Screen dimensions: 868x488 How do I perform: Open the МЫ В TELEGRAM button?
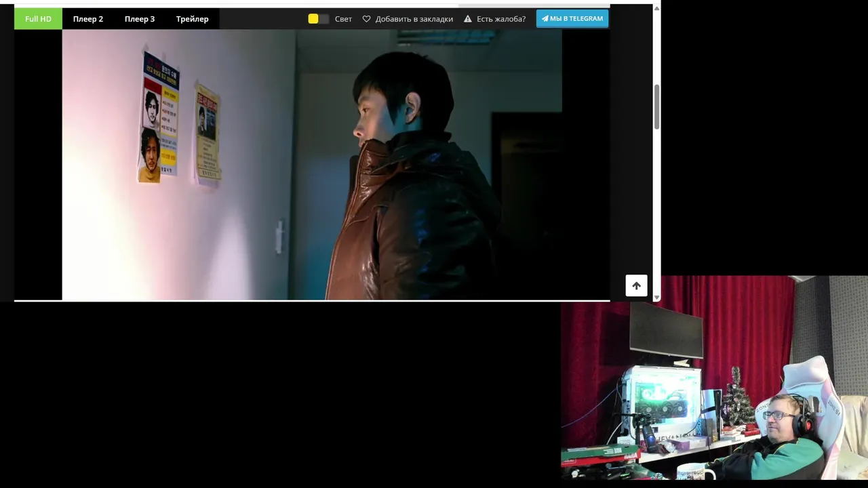[x=572, y=19]
